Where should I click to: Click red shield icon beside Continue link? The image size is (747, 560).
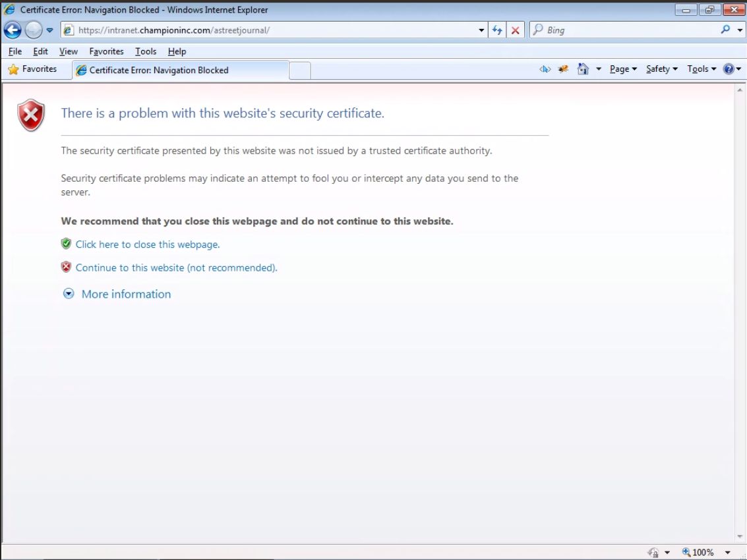[x=66, y=267]
